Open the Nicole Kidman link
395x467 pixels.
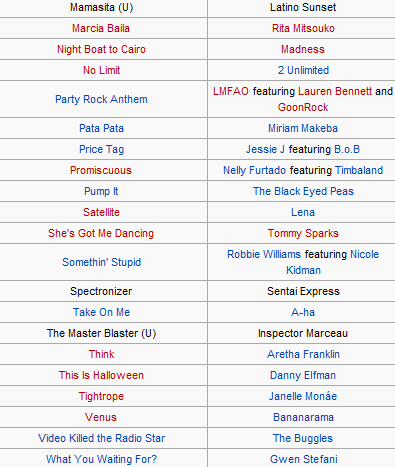pyautogui.click(x=364, y=254)
